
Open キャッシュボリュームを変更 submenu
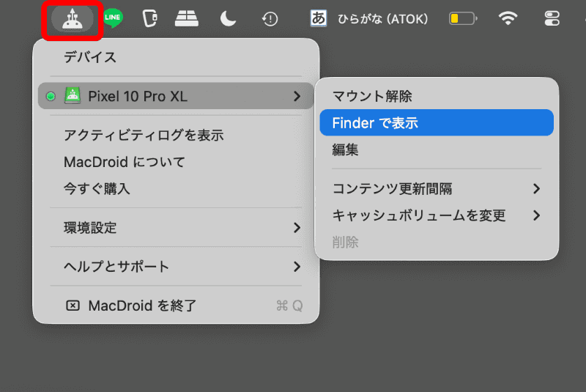click(437, 215)
